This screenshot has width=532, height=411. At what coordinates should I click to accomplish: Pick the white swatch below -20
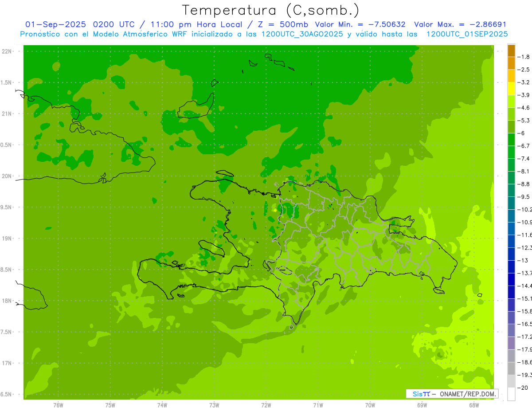[511, 394]
